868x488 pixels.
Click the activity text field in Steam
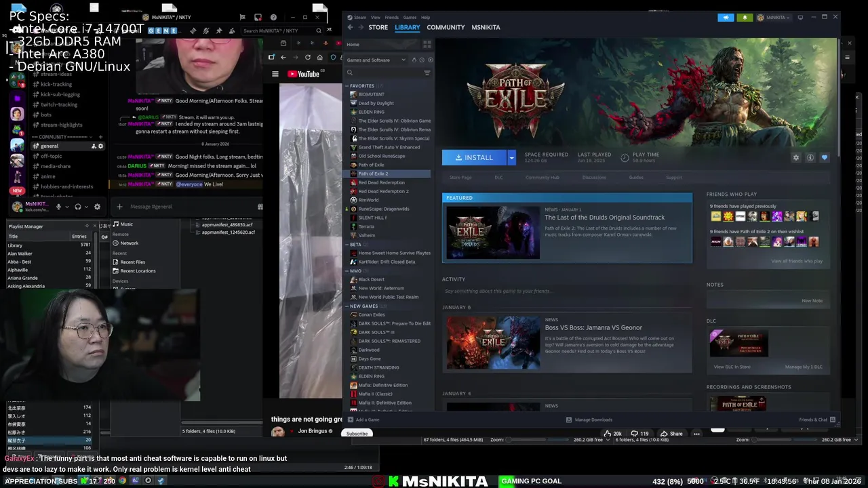click(566, 291)
